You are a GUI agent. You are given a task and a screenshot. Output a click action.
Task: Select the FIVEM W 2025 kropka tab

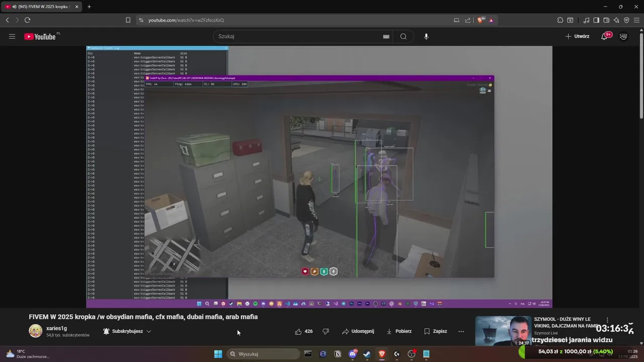(41, 7)
